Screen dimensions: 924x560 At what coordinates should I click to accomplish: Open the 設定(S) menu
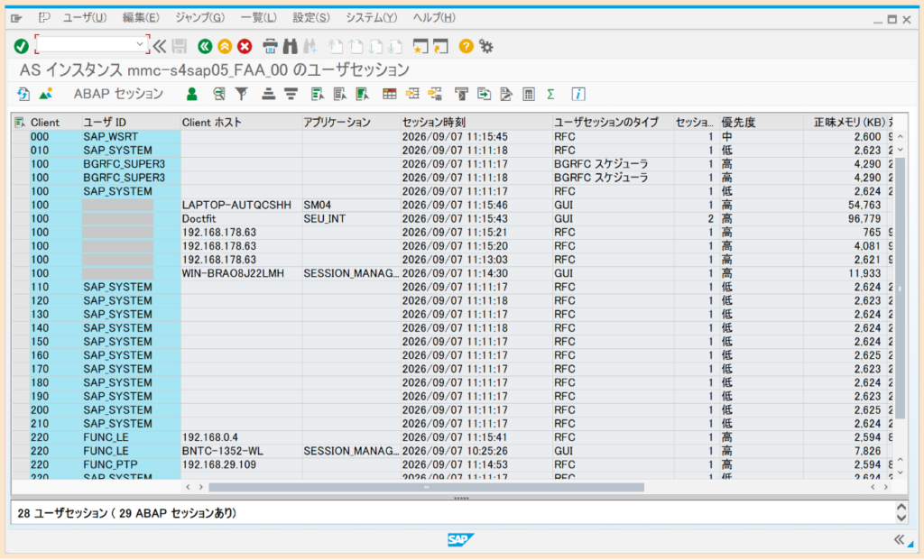tap(311, 18)
